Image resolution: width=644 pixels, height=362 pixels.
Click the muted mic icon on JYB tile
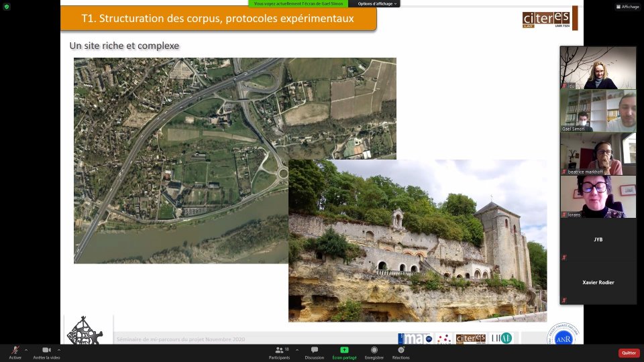point(564,257)
